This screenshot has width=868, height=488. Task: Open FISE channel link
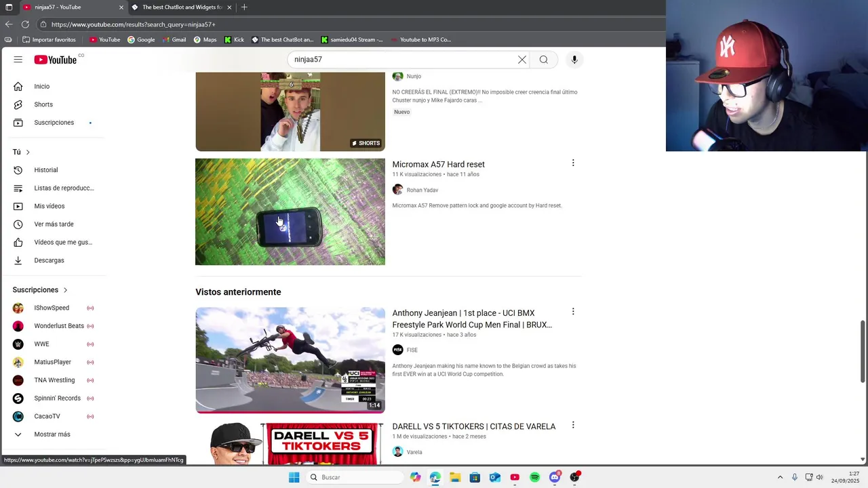(x=412, y=350)
